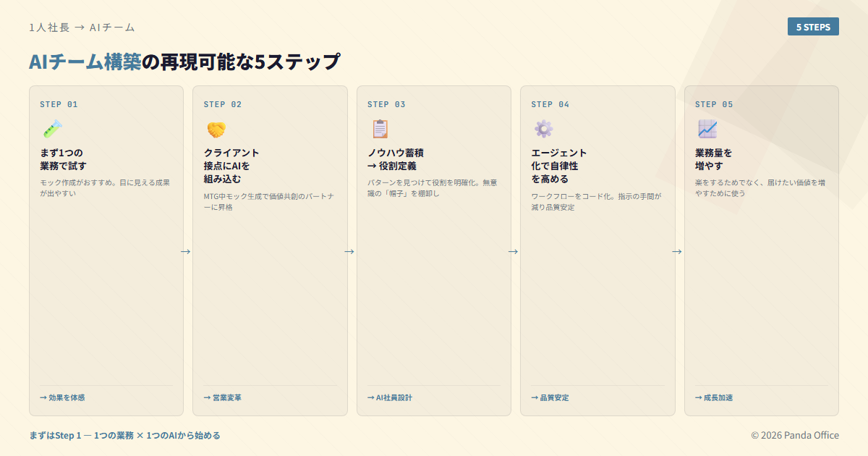Image resolution: width=868 pixels, height=456 pixels.
Task: Click the '© 2026 Panda Office' copyright text
Action: point(795,435)
